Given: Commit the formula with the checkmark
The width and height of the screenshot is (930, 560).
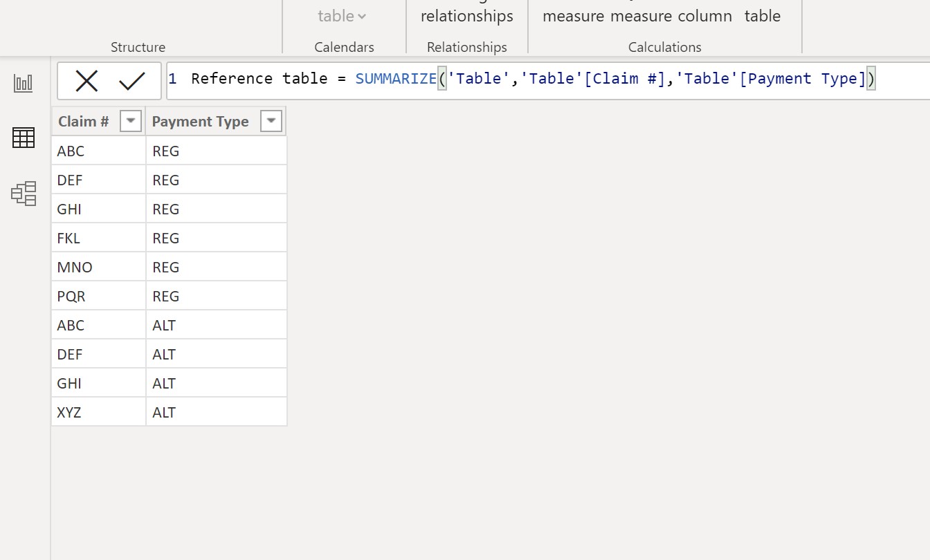Looking at the screenshot, I should (131, 82).
